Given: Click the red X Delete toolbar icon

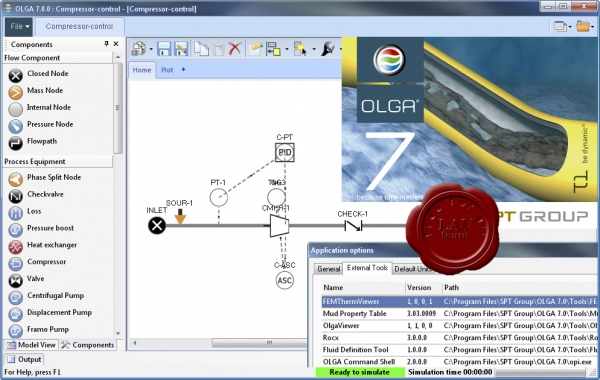Looking at the screenshot, I should 235,49.
